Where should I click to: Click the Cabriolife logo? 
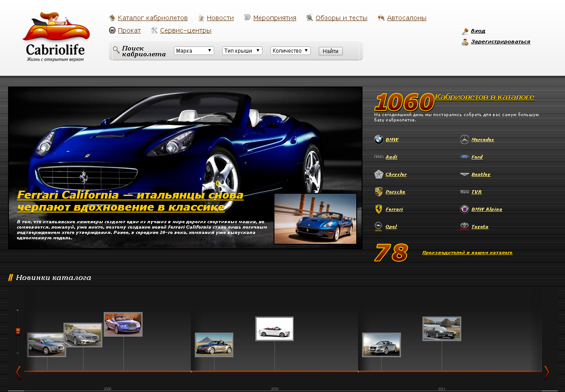point(55,37)
